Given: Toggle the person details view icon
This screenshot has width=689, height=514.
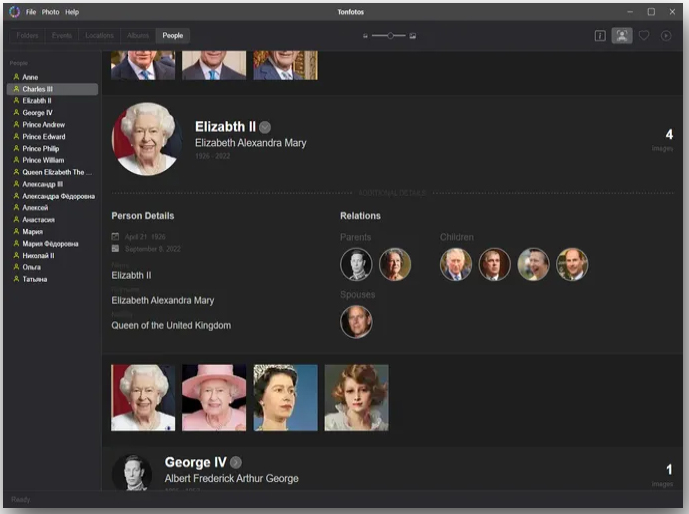Looking at the screenshot, I should pyautogui.click(x=622, y=36).
